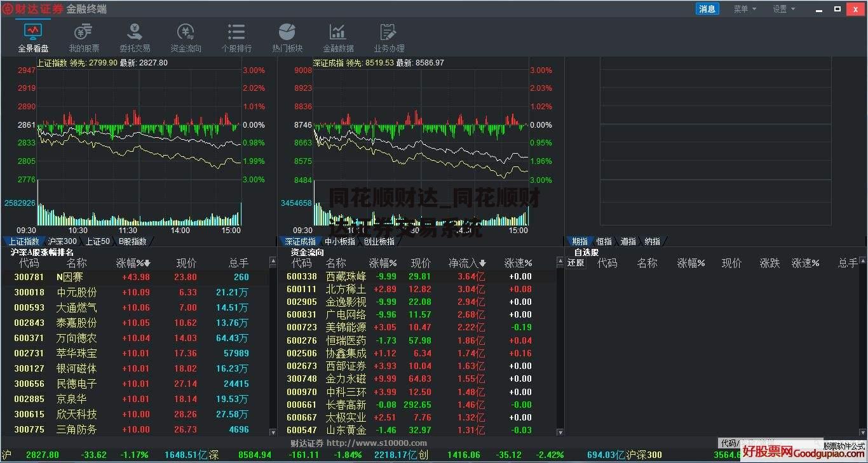Minimize the 财达证券 window

tap(820, 9)
